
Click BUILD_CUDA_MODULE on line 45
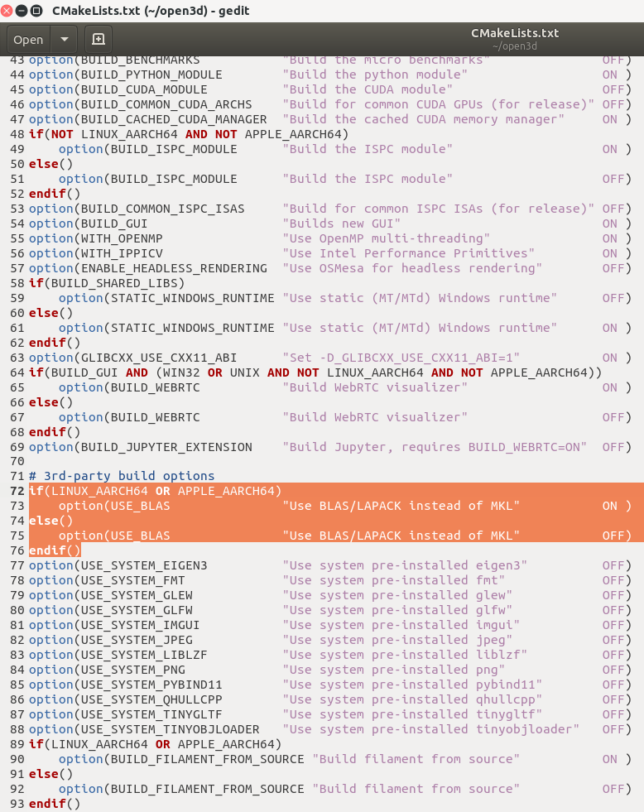[x=144, y=89]
